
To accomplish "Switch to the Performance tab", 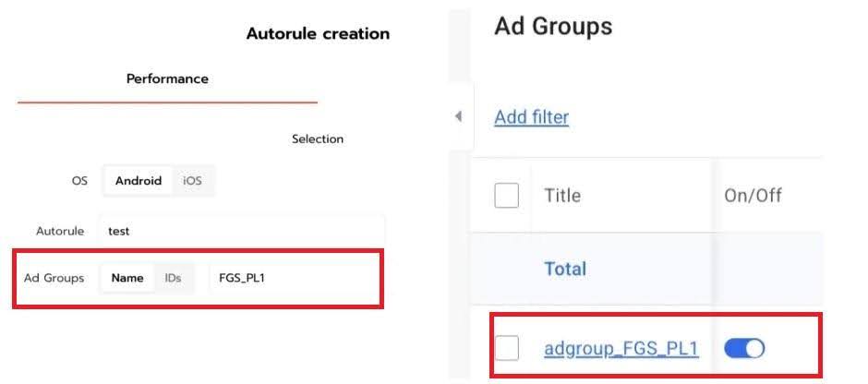I will coord(167,78).
